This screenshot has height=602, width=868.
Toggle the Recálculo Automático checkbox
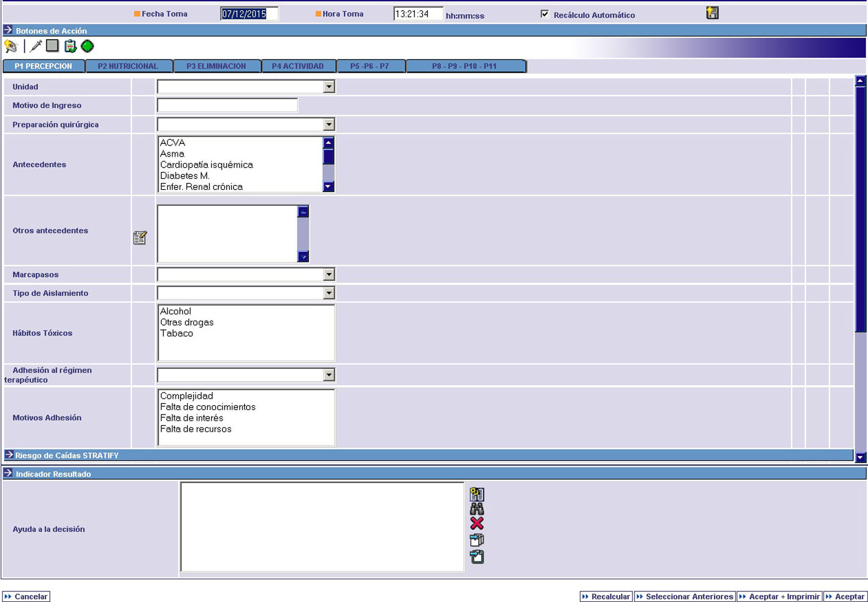(x=545, y=14)
